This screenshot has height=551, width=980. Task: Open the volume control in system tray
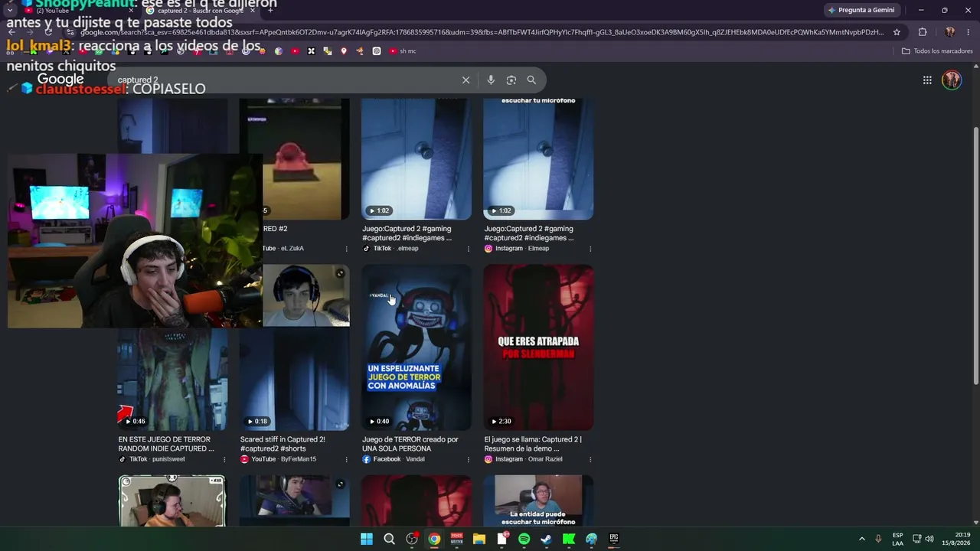click(931, 539)
